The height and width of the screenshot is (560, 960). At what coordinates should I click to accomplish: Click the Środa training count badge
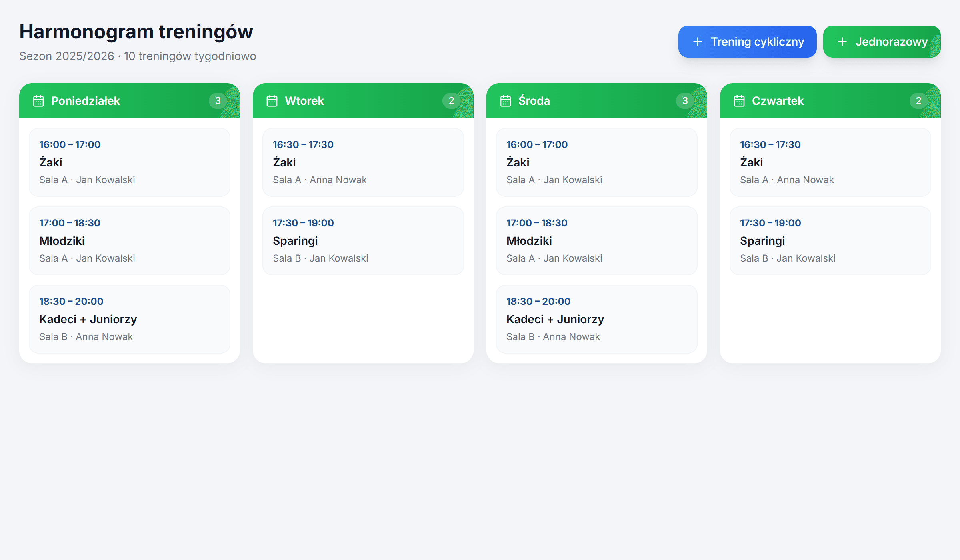coord(685,101)
